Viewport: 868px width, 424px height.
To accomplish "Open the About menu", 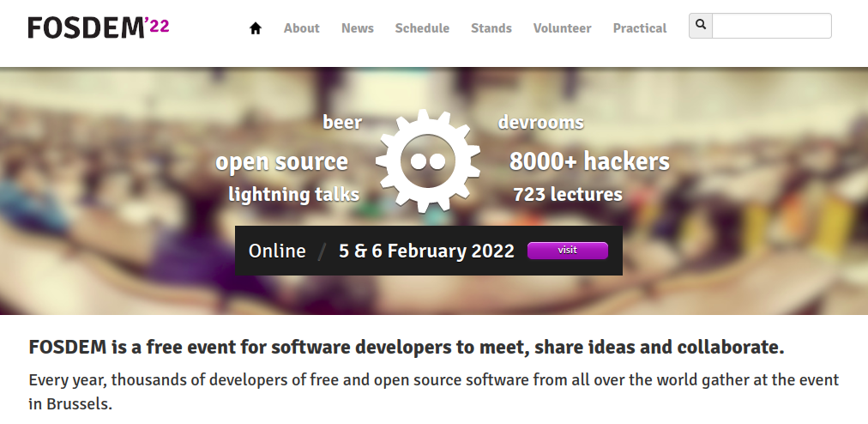I will point(302,28).
